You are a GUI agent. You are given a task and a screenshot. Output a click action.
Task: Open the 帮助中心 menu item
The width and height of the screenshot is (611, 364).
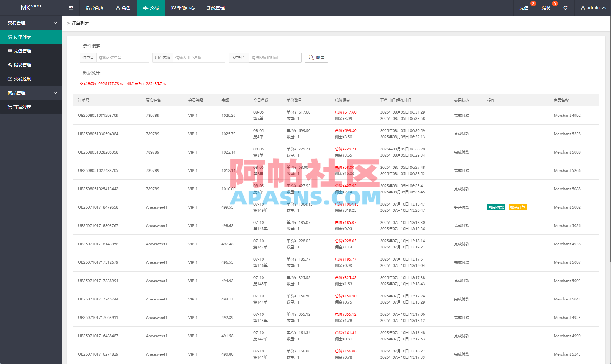(x=183, y=7)
